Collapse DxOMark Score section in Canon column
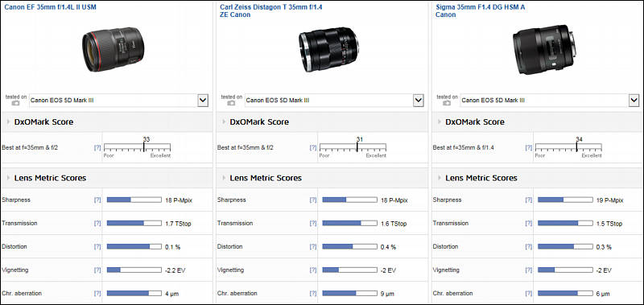Image resolution: width=644 pixels, height=305 pixels. (x=8, y=122)
